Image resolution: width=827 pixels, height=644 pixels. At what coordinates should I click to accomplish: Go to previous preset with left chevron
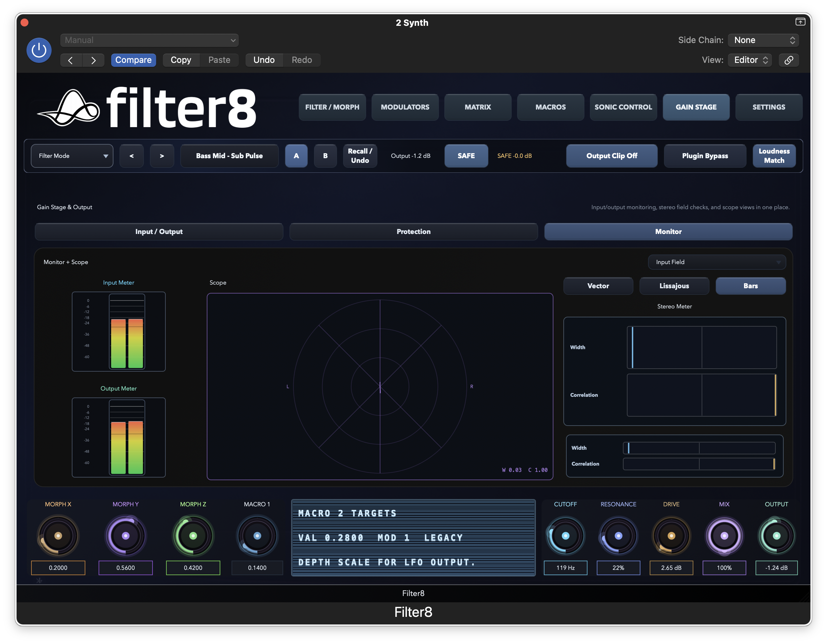tap(71, 60)
